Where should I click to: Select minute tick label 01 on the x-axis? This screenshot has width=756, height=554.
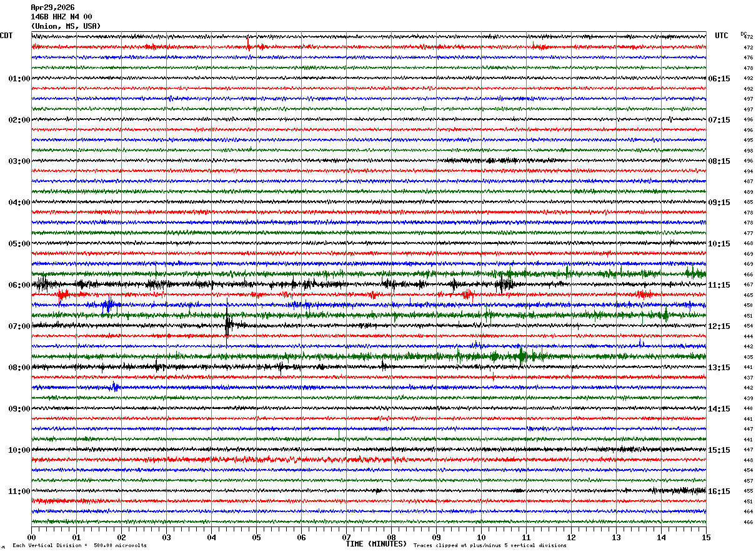click(x=76, y=537)
